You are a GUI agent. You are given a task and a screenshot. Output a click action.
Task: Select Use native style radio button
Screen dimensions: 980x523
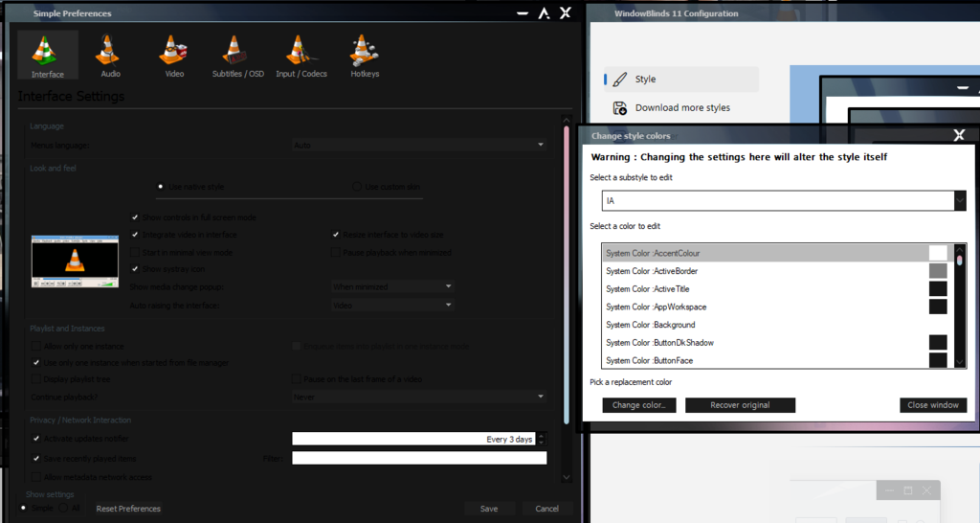tap(161, 187)
